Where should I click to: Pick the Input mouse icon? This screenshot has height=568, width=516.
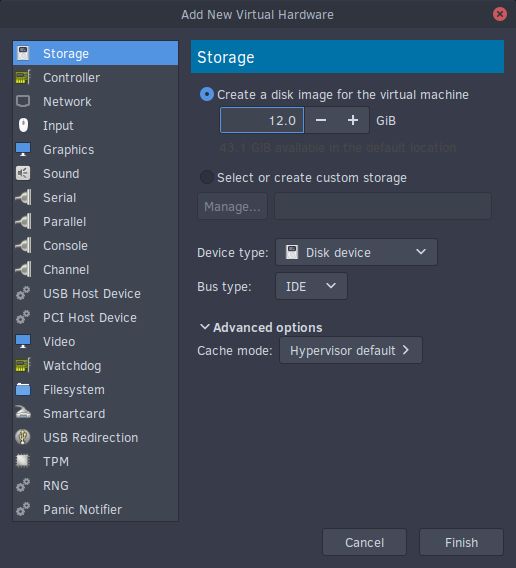pyautogui.click(x=23, y=125)
